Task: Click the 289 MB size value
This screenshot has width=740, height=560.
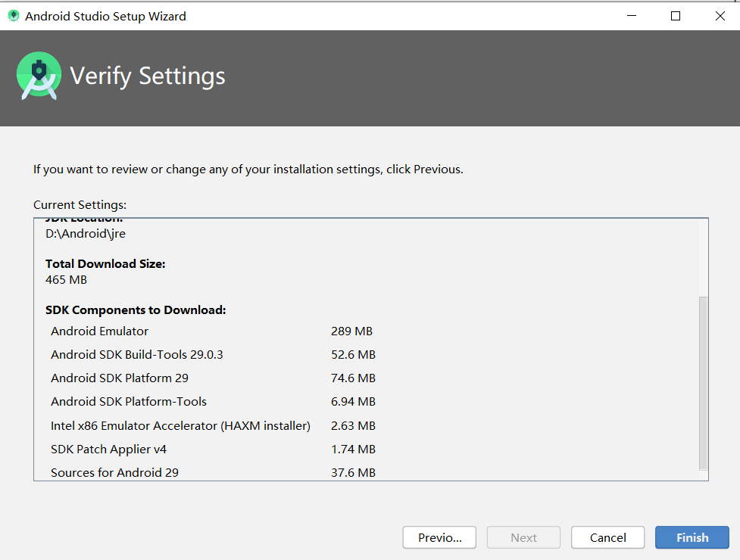Action: 351,331
